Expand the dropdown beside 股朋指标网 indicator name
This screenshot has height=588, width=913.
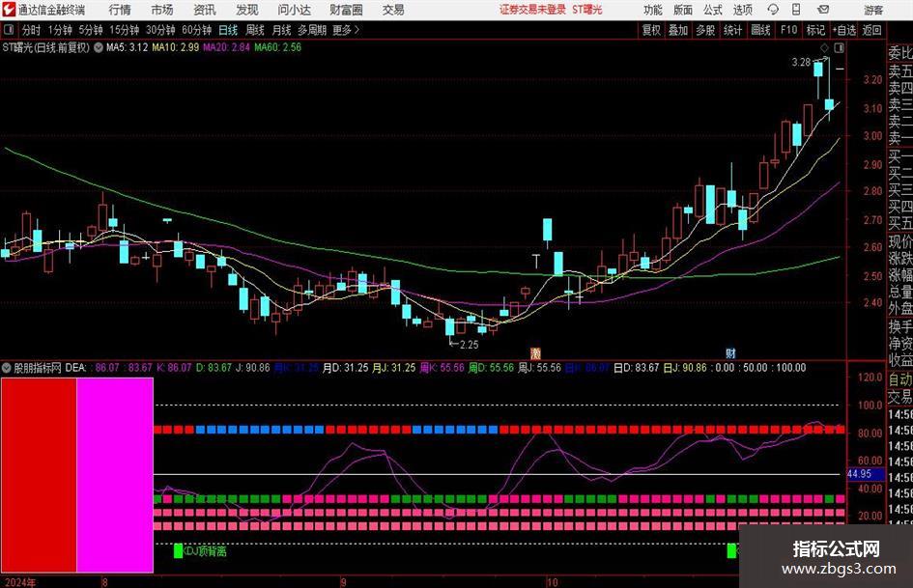pyautogui.click(x=7, y=368)
